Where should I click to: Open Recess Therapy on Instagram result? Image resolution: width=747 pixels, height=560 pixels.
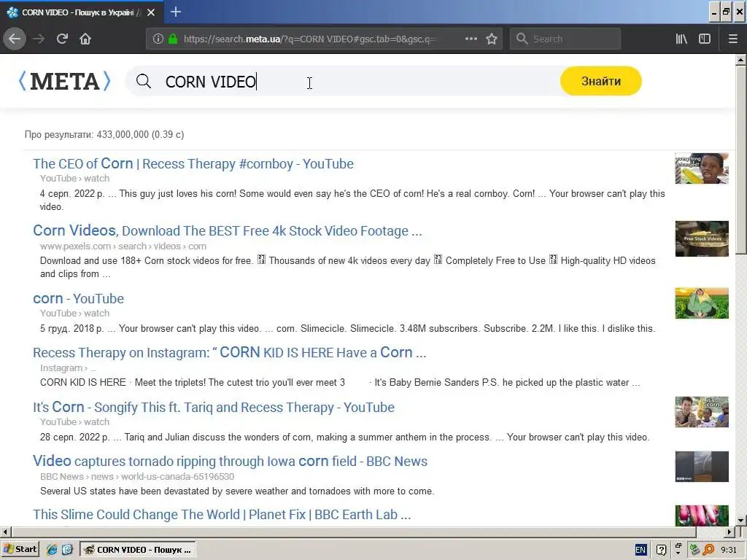pyautogui.click(x=229, y=353)
